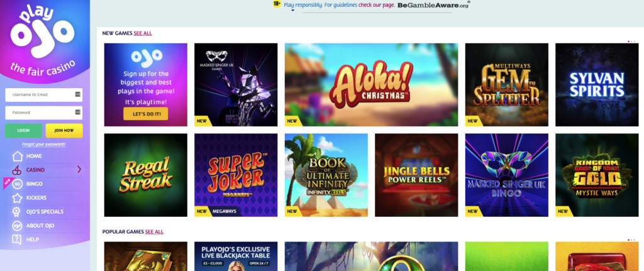644x271 pixels.
Task: Click the PlayOJO logo
Action: tap(42, 38)
